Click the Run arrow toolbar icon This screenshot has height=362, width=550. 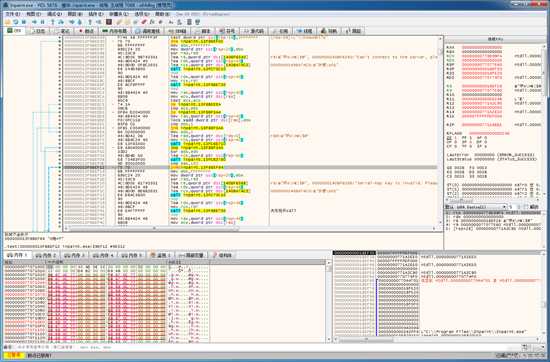click(x=34, y=22)
